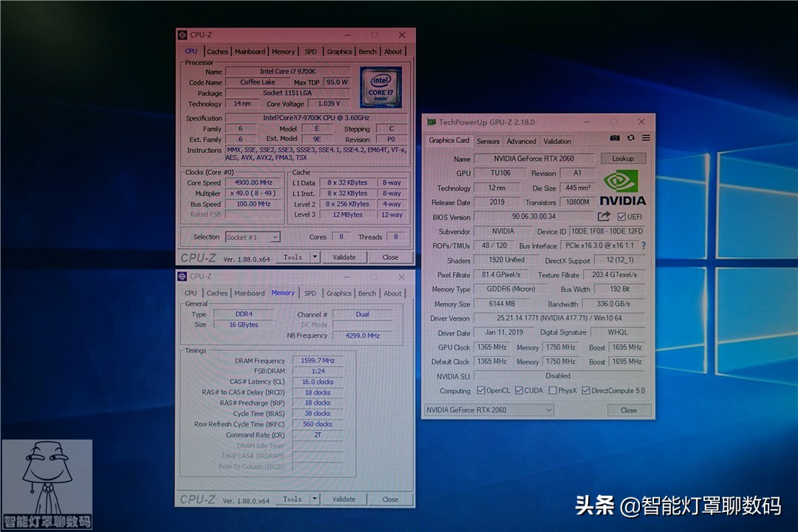Image resolution: width=798 pixels, height=532 pixels.
Task: Switch to the Sensors tab in GPU-Z
Action: (488, 140)
